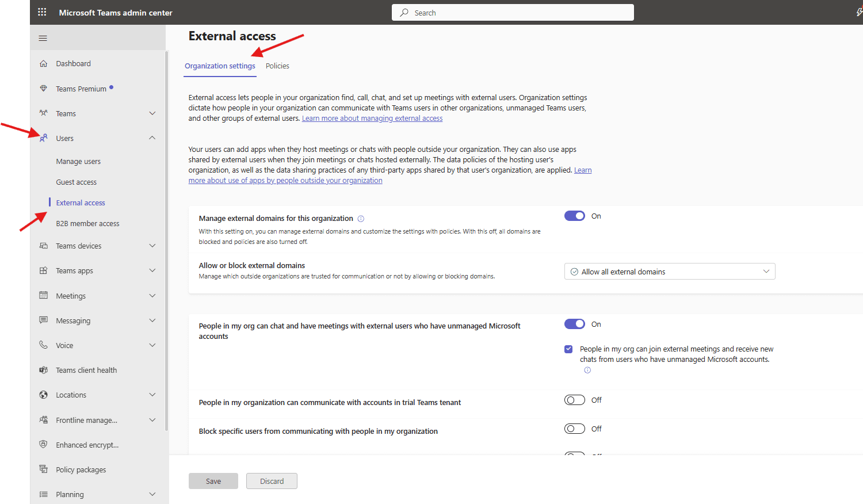This screenshot has width=863, height=504.
Task: Open Learn more about managing external access
Action: 372,118
